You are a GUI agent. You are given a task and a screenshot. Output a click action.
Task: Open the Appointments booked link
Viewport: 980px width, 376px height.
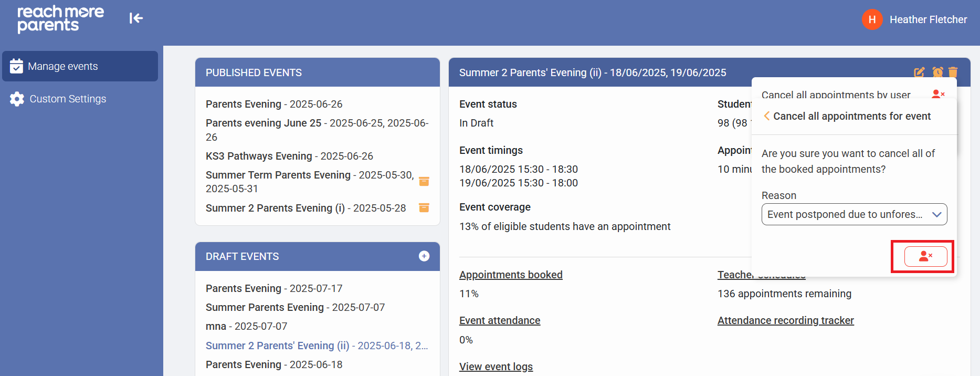pos(511,275)
